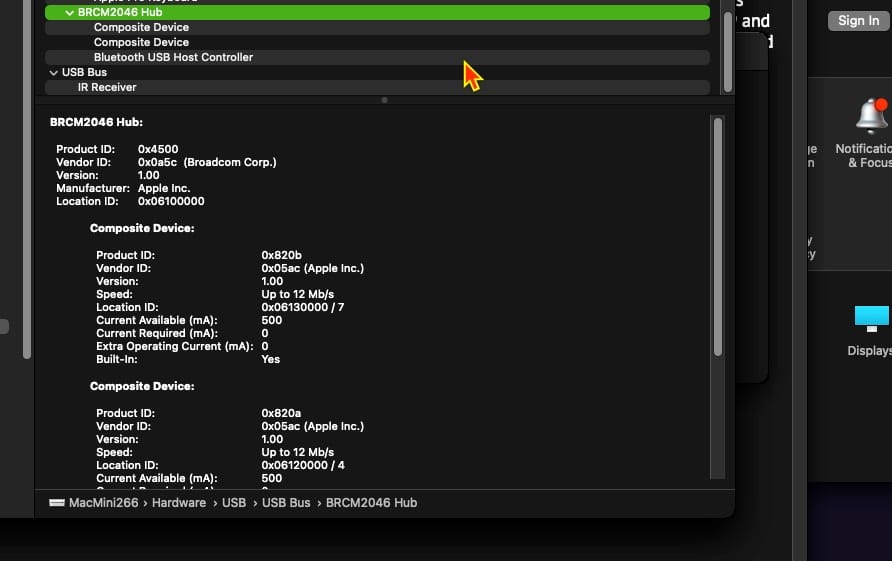Screen dimensions: 892x561
Task: Click Vendor ID value 0x0a5c (Broadcom Corp.)
Action: coord(207,162)
